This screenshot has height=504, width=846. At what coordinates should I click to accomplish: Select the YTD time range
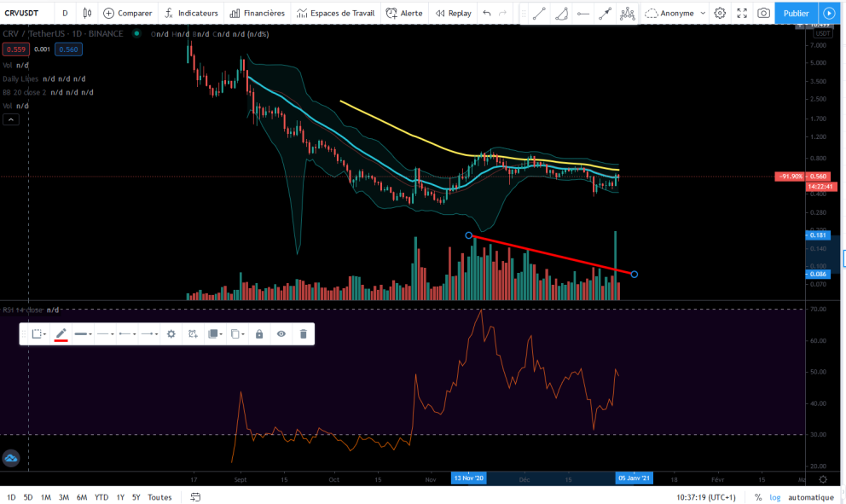(101, 497)
